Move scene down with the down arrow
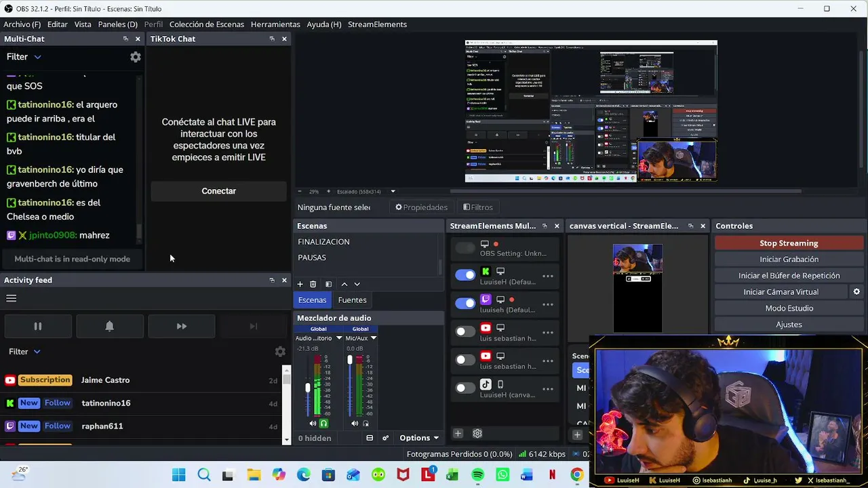The image size is (868, 488). click(x=357, y=284)
